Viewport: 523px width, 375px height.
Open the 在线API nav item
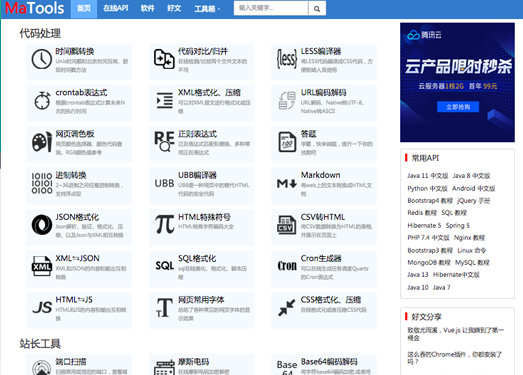(115, 8)
